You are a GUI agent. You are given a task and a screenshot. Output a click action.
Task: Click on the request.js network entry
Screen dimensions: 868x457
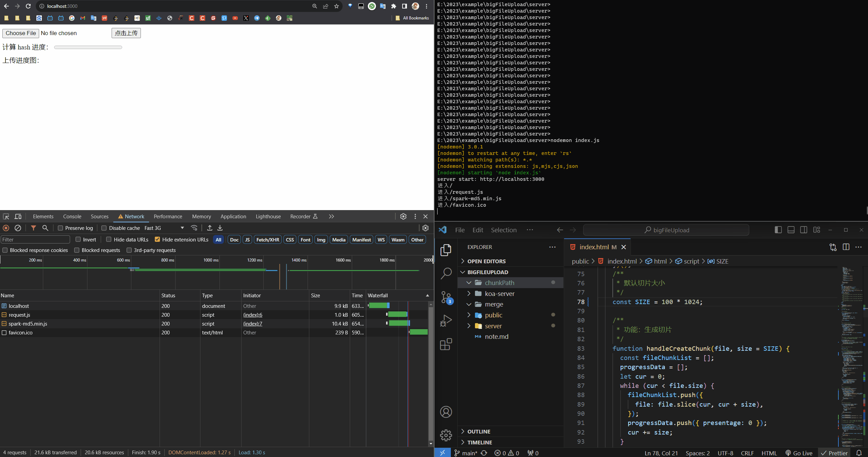(x=19, y=314)
